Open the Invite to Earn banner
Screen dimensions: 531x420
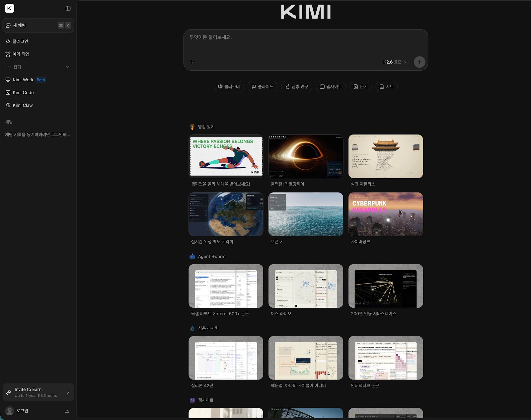(x=38, y=392)
